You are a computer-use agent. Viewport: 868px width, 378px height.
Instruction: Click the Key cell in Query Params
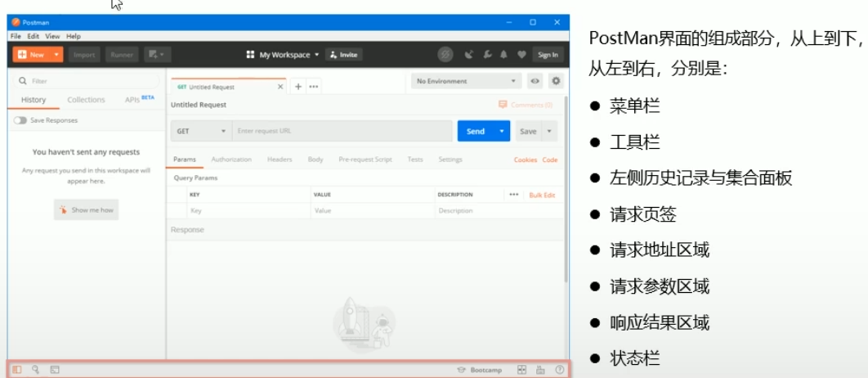248,210
